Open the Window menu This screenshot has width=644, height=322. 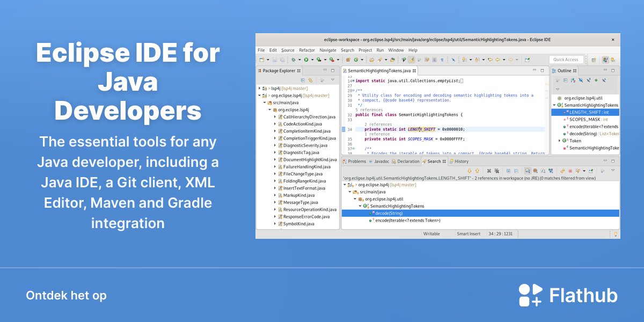[396, 50]
